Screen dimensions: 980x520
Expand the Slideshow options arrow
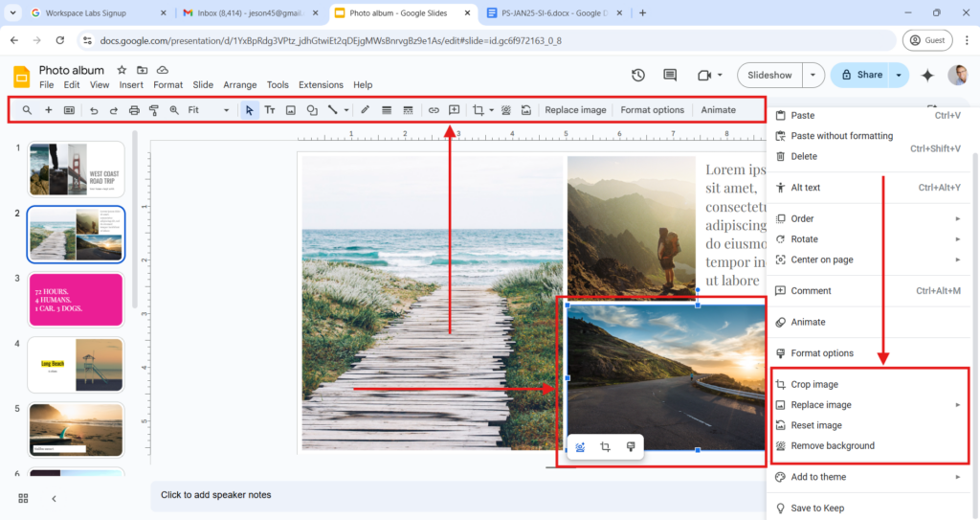[x=813, y=75]
